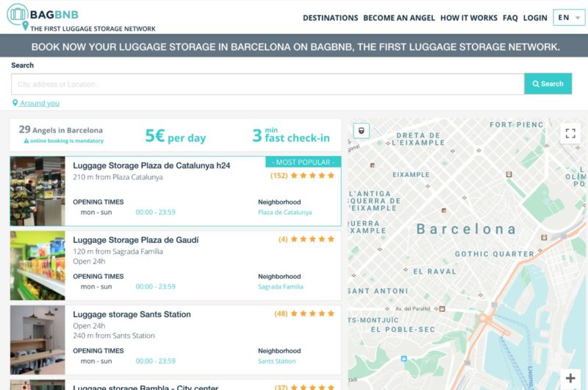The image size is (588, 390).
Task: Go to HOW IT WORKS
Action: (469, 18)
